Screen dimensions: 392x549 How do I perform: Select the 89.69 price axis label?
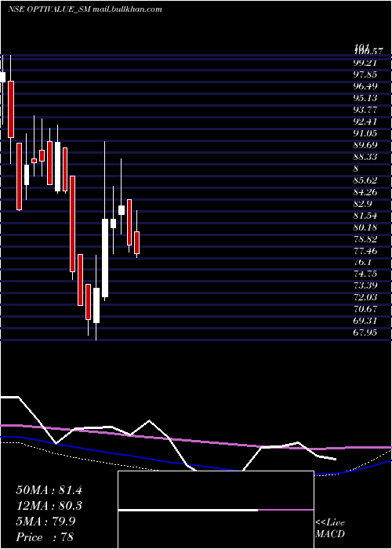(x=366, y=145)
